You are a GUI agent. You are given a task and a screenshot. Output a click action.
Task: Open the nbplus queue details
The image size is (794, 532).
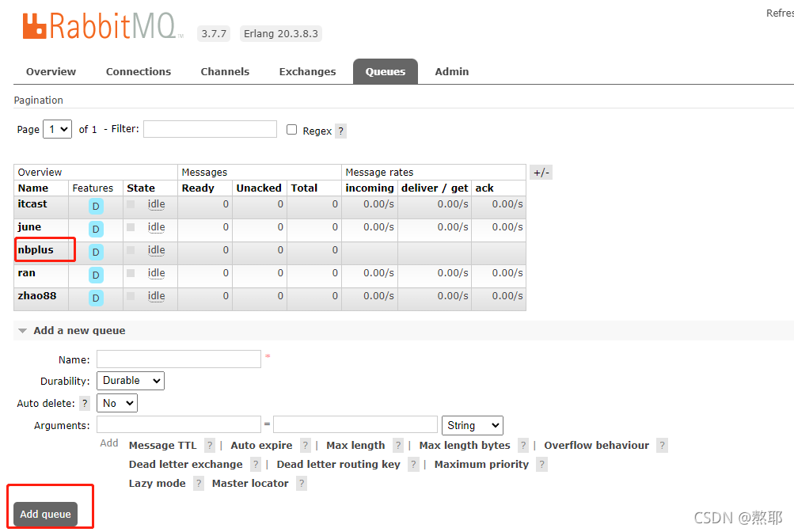click(35, 250)
